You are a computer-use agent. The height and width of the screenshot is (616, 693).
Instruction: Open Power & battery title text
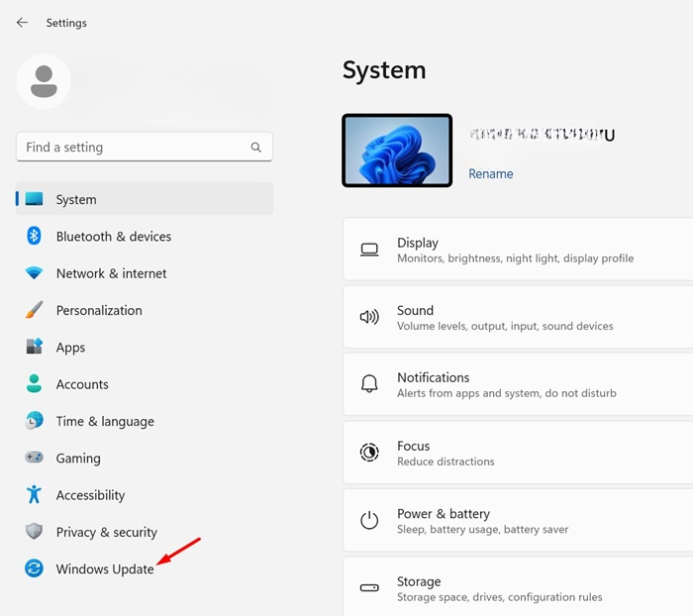tap(444, 514)
